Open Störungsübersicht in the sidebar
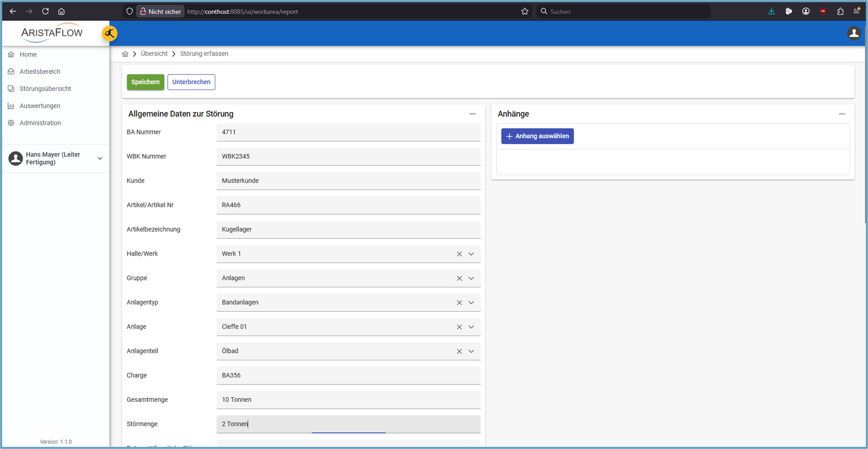Image resolution: width=868 pixels, height=449 pixels. point(45,89)
